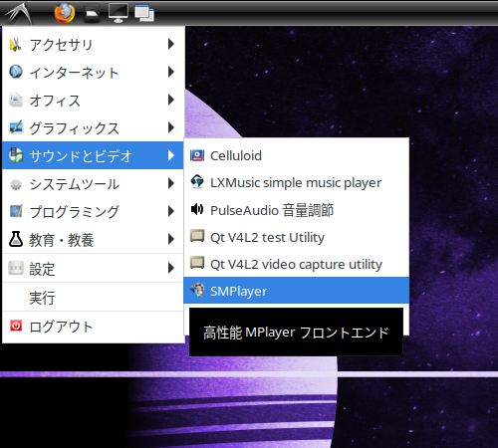Click the LXMusic app icon
This screenshot has width=498, height=448.
click(x=197, y=182)
